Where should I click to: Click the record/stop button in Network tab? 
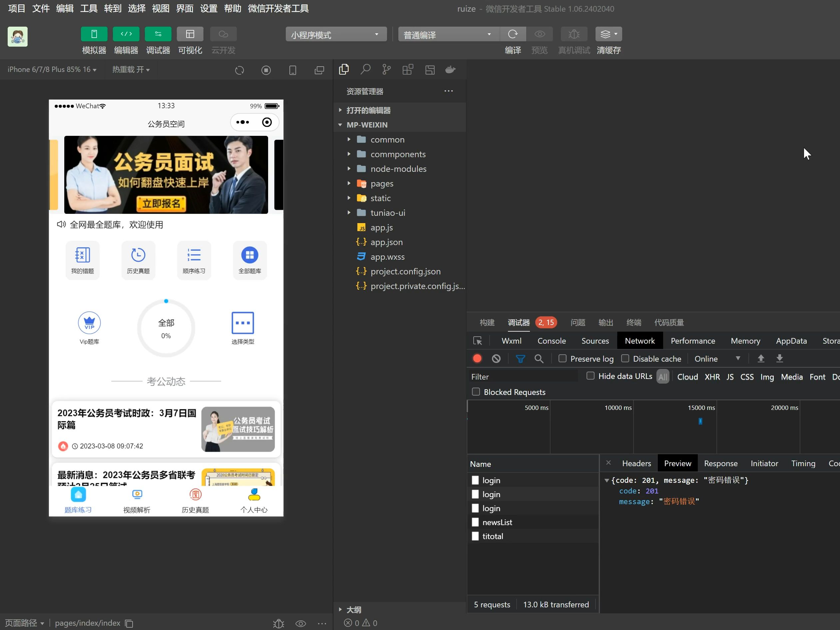pyautogui.click(x=477, y=358)
